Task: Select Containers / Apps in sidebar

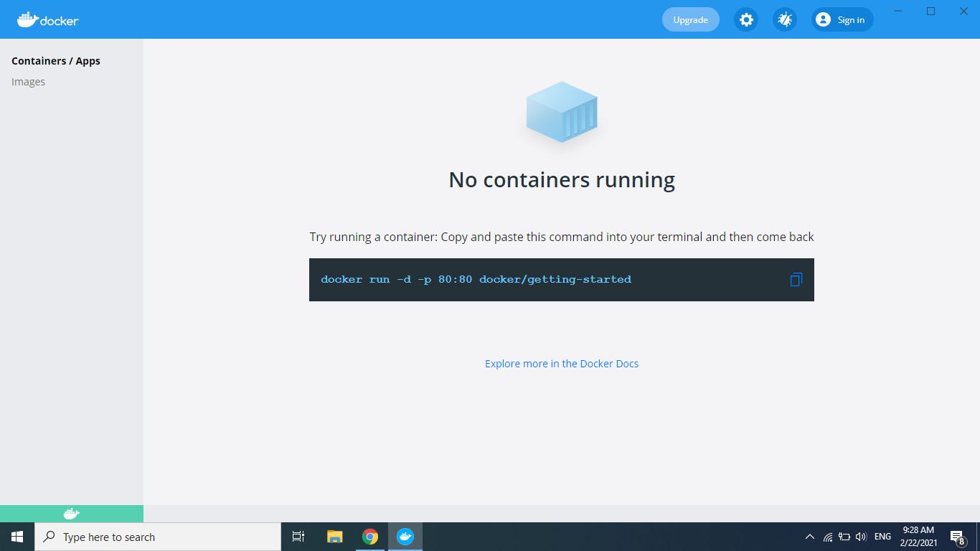Action: pyautogui.click(x=56, y=61)
